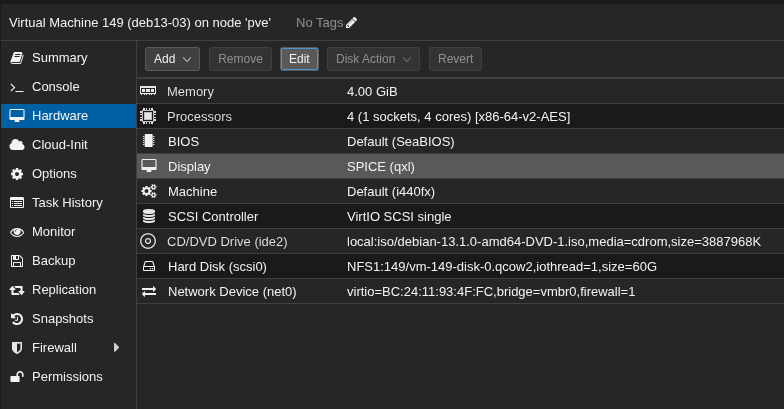Click the Remove button
The image size is (784, 409).
240,59
